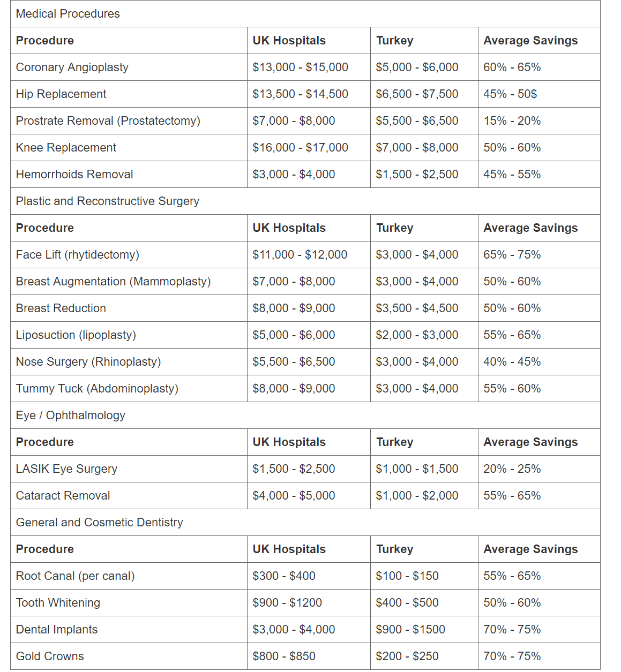Click the "Plastic and Reconstructive Surgery" heading
621x672 pixels.
click(108, 201)
